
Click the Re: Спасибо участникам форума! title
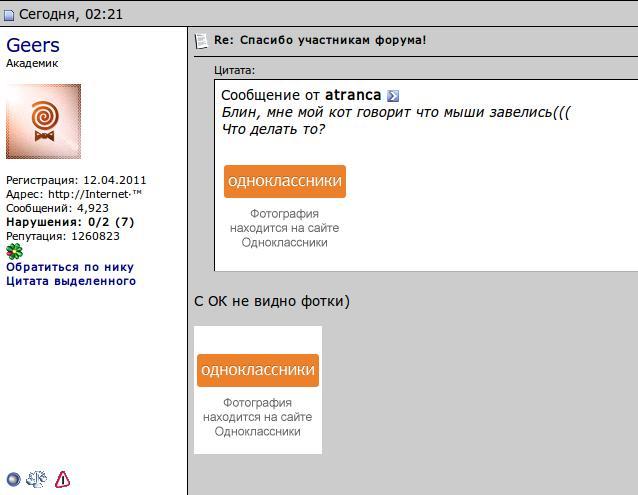click(x=320, y=40)
